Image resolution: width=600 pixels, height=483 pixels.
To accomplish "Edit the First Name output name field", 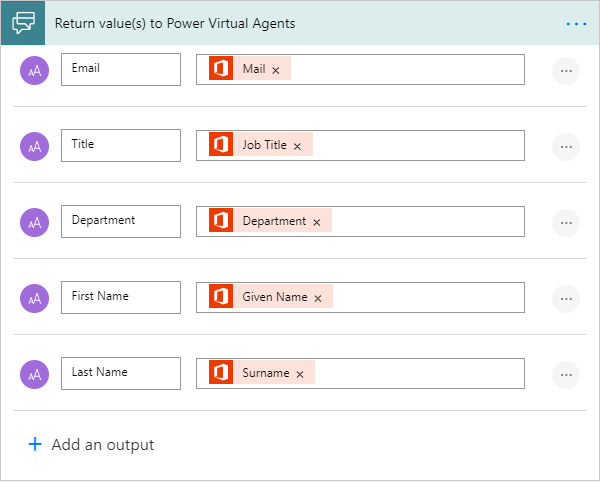I will pos(120,297).
